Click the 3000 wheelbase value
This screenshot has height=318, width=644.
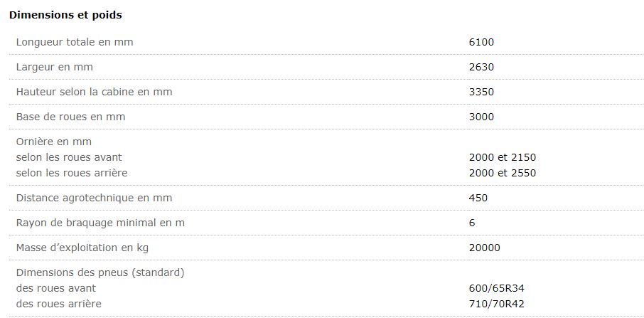[481, 117]
